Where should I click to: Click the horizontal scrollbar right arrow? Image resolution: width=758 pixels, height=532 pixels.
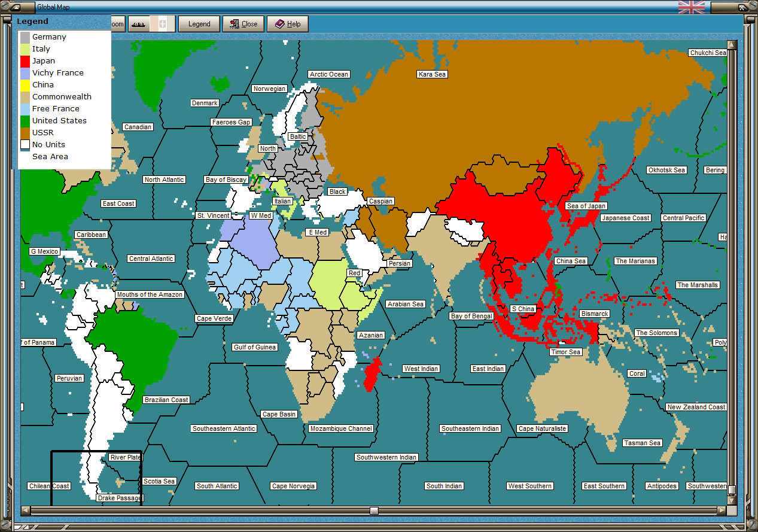[722, 510]
